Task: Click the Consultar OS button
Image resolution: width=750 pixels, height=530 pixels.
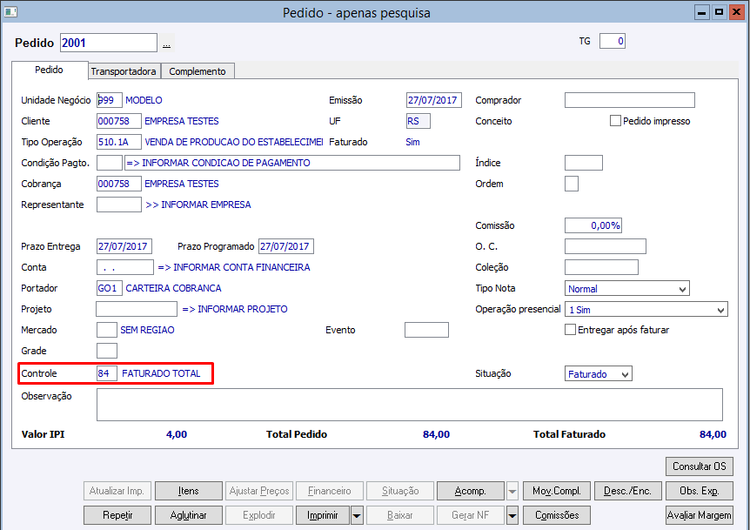Action: [699, 466]
